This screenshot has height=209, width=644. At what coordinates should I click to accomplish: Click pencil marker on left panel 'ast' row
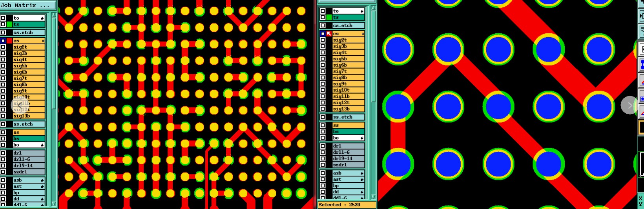(42, 187)
